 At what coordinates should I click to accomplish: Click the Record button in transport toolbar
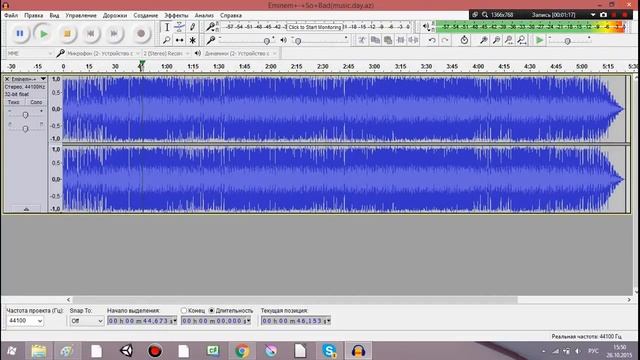pyautogui.click(x=141, y=34)
